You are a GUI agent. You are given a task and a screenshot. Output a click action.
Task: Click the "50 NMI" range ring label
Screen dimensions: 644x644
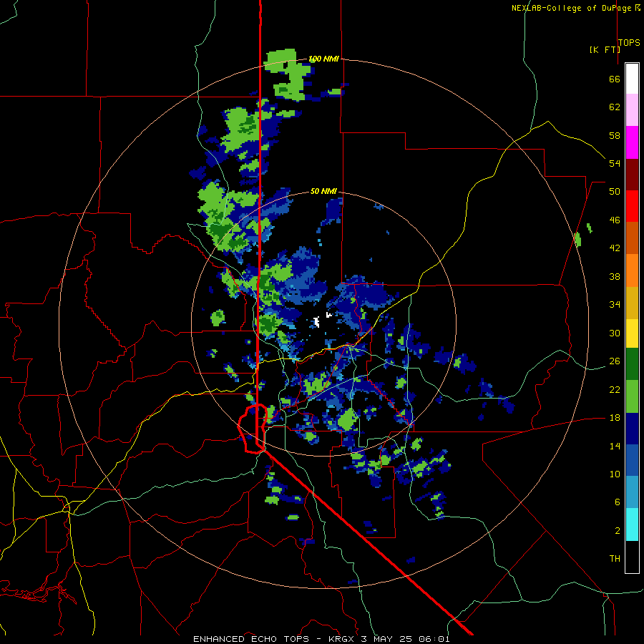point(323,191)
